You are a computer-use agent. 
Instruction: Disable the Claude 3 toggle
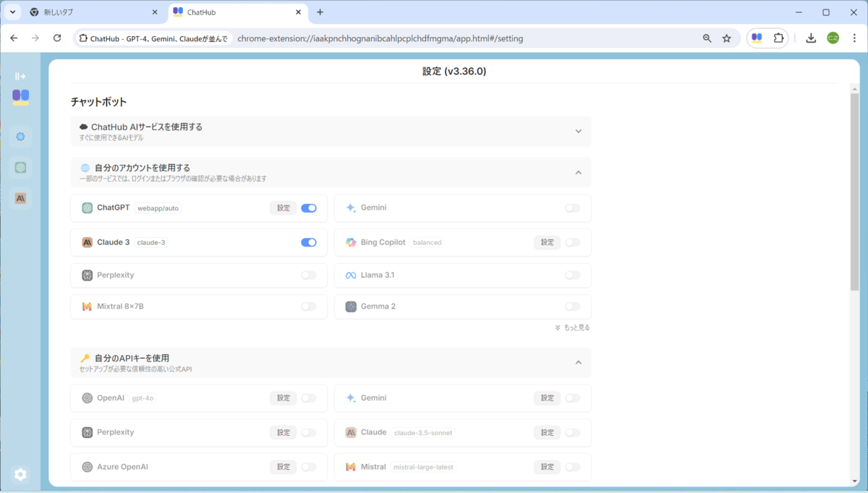click(x=309, y=242)
